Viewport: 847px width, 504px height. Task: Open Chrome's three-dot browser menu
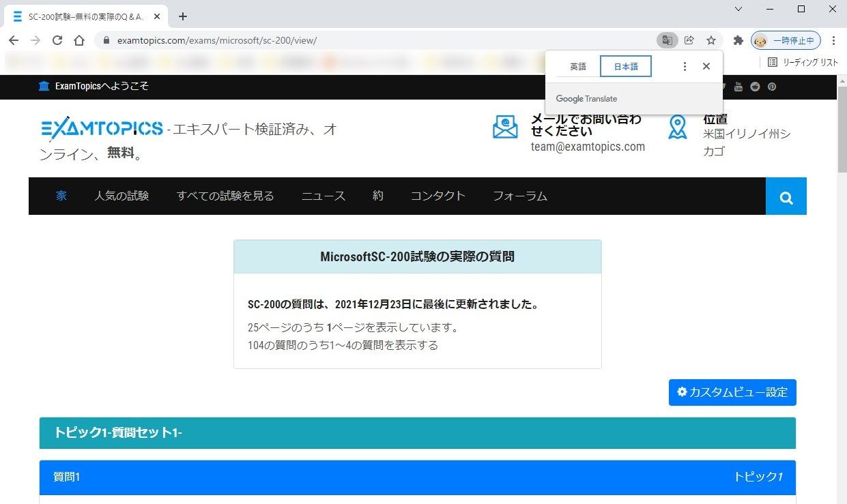(x=834, y=40)
